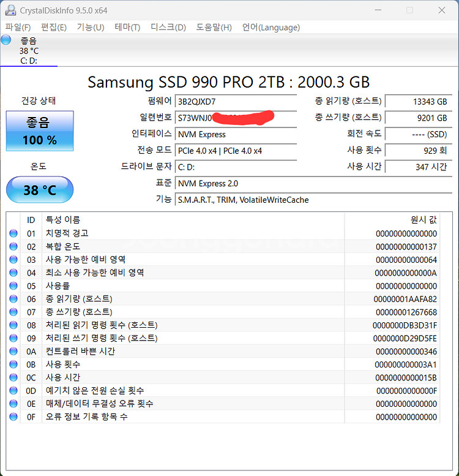Click status orb for 03 사용 가능한 예비 영역
This screenshot has height=476, width=459.
point(13,260)
